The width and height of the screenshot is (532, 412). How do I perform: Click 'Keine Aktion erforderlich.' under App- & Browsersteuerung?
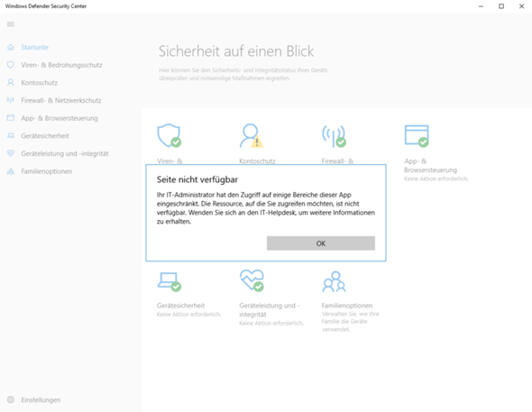(x=436, y=179)
